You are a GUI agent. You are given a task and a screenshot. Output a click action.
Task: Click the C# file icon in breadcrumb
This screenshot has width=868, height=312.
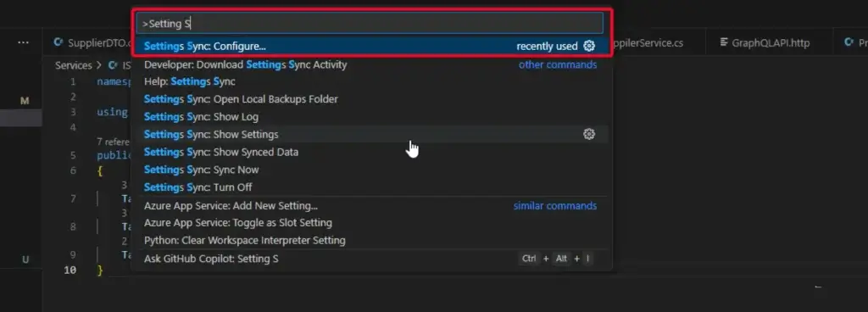pyautogui.click(x=113, y=65)
